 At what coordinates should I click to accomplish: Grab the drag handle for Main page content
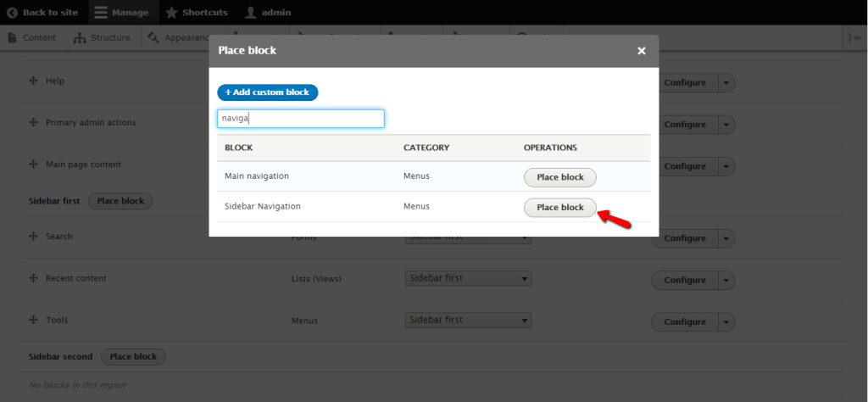(33, 165)
